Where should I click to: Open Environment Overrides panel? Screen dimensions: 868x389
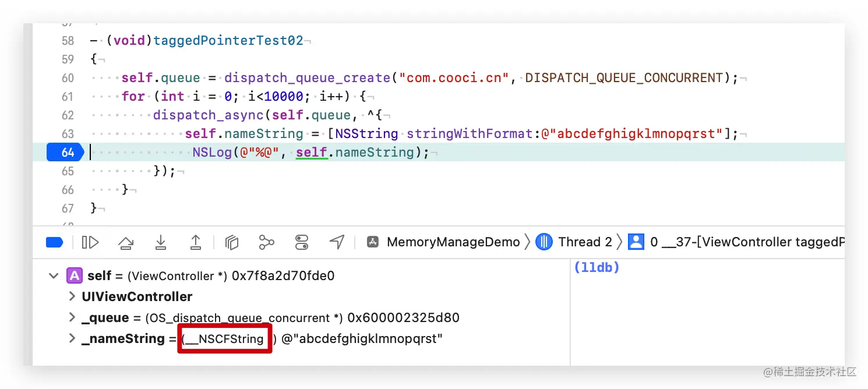pos(302,242)
